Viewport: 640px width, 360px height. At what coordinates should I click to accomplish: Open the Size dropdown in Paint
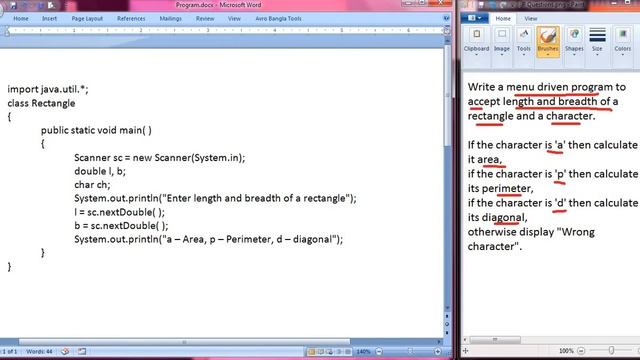[x=597, y=42]
